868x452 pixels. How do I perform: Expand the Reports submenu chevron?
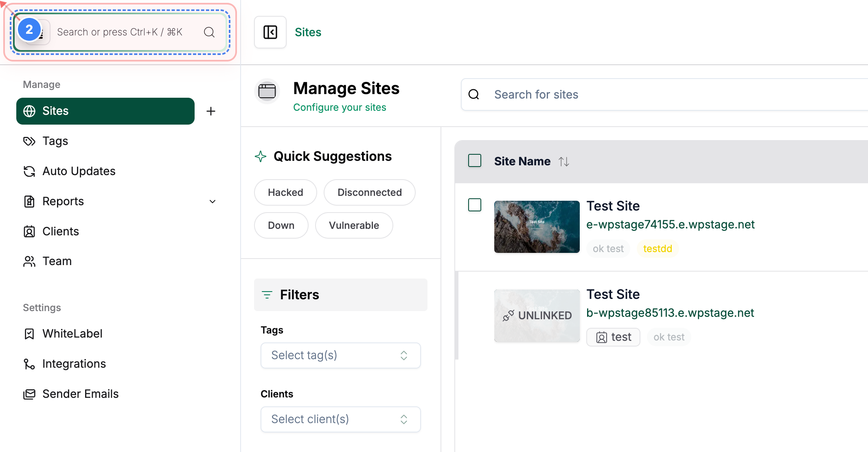pos(212,201)
